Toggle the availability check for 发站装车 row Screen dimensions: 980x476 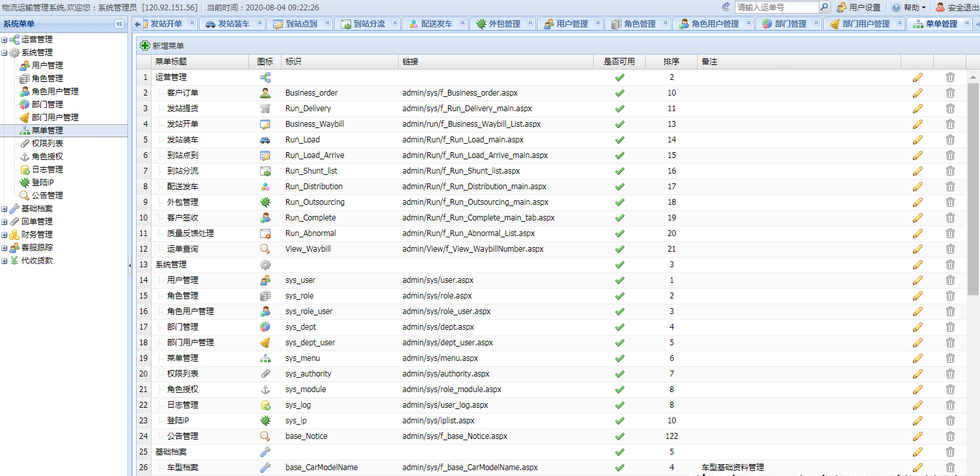click(x=619, y=140)
